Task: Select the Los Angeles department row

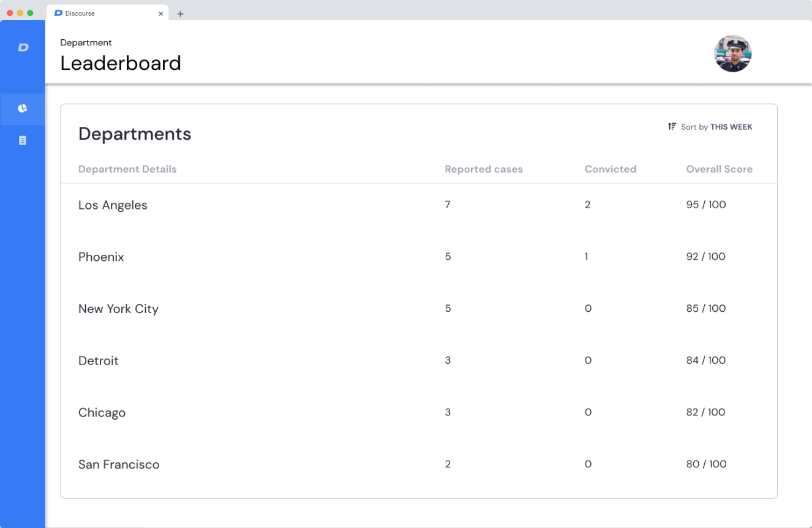Action: click(419, 205)
